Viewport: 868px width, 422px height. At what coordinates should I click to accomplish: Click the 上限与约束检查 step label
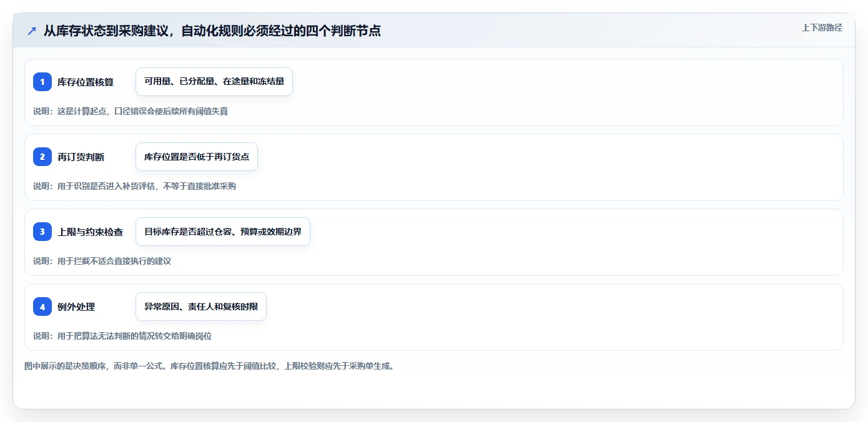pyautogui.click(x=91, y=232)
